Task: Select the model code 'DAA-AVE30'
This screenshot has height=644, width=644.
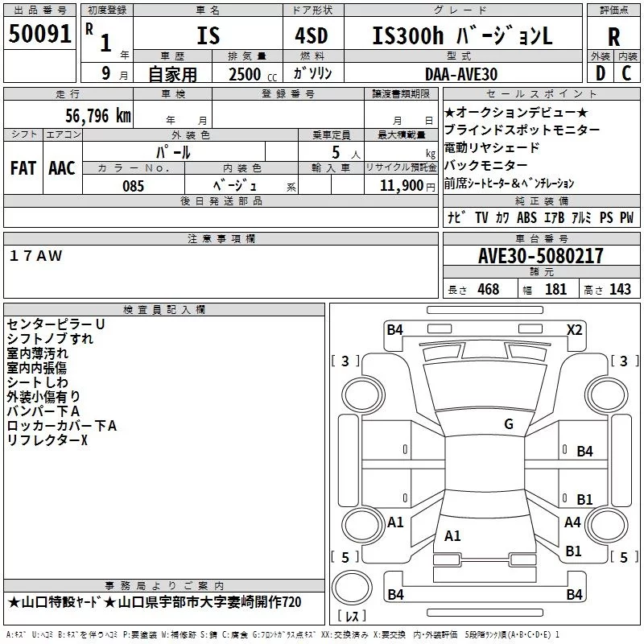Action: click(x=461, y=74)
